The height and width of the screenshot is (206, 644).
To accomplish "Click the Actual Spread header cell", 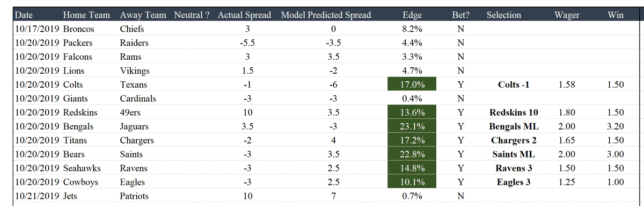I will 244,15.
